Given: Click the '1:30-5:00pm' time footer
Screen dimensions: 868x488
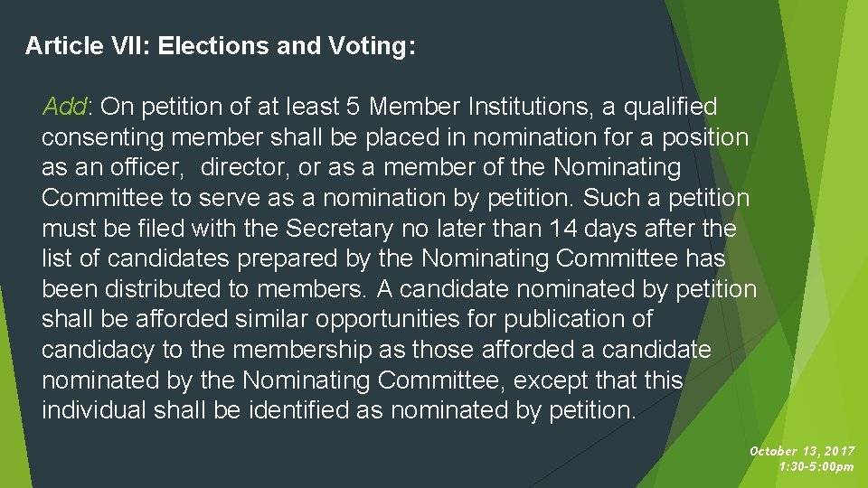Looking at the screenshot, I should click(x=816, y=466).
